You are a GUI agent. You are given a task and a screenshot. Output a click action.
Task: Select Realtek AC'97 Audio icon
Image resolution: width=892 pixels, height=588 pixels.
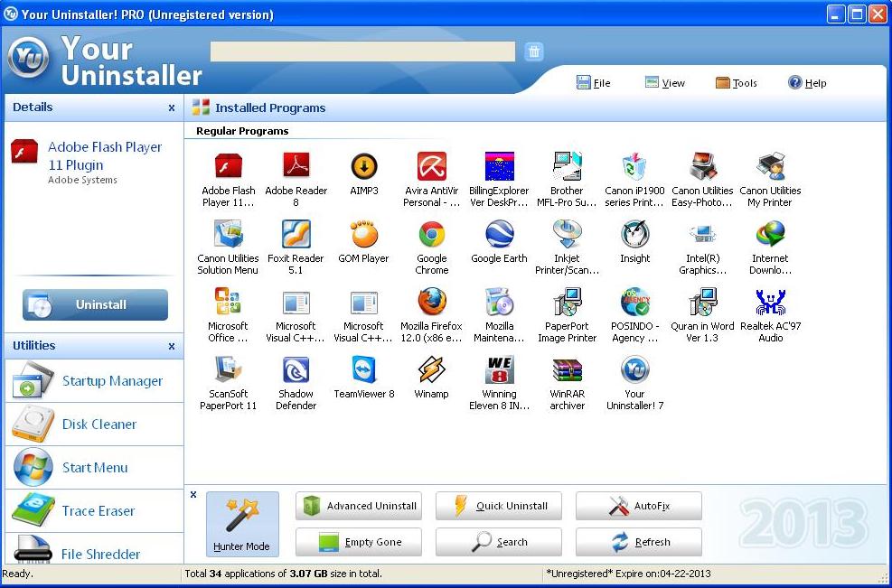[x=770, y=302]
